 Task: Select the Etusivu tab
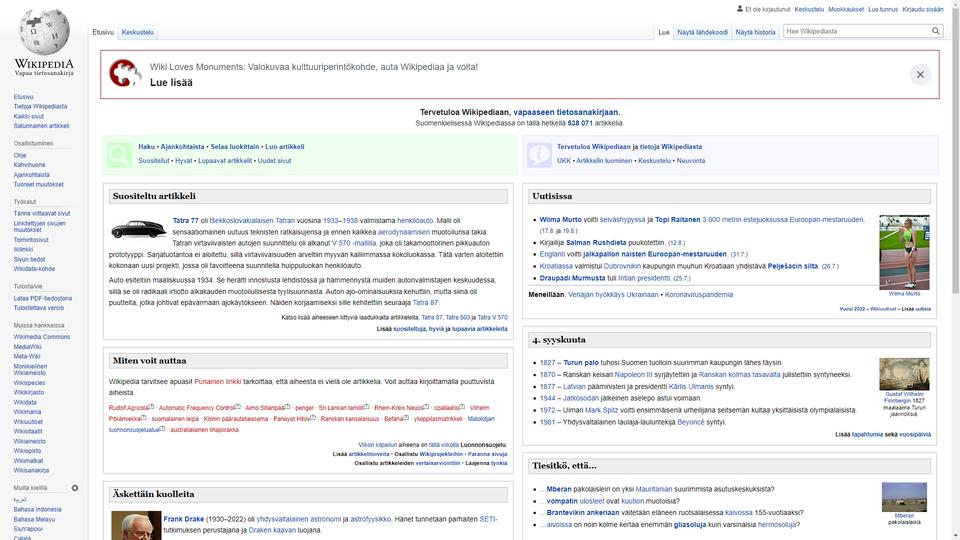pos(103,32)
